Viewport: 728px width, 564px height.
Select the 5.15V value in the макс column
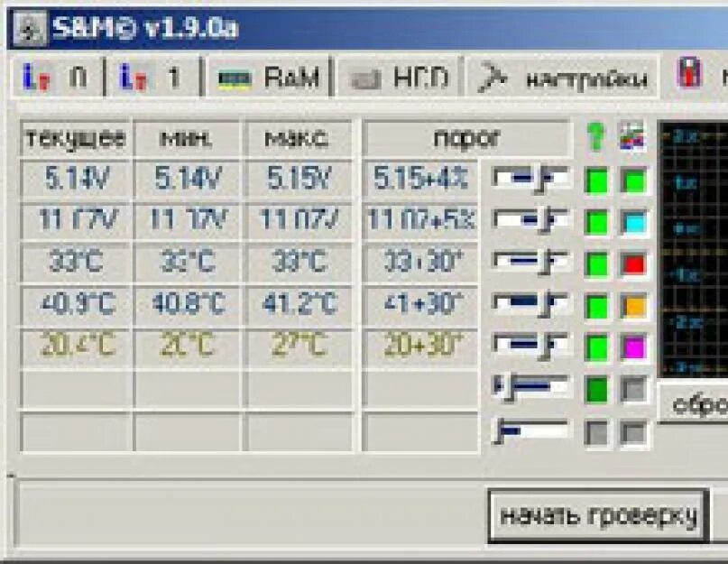297,180
